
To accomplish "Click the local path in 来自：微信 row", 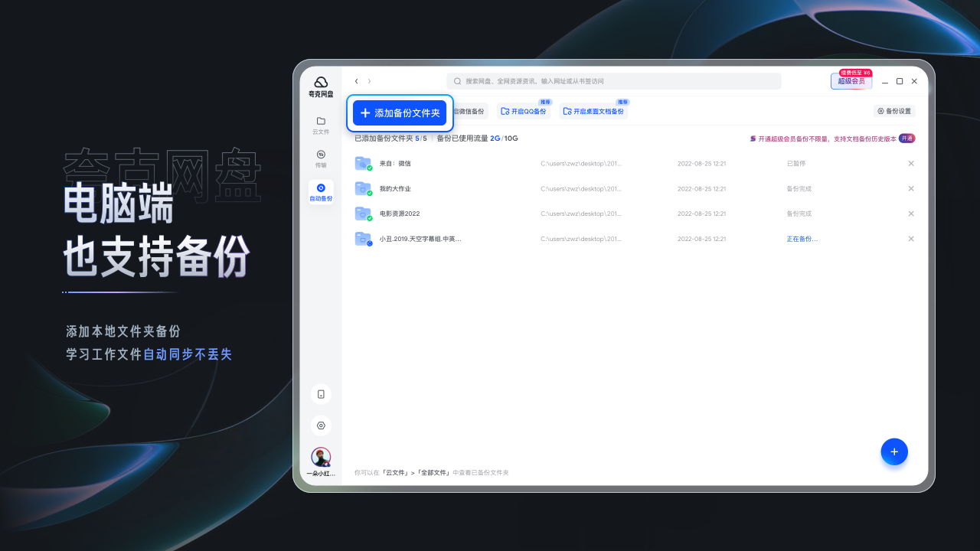I will [x=581, y=163].
